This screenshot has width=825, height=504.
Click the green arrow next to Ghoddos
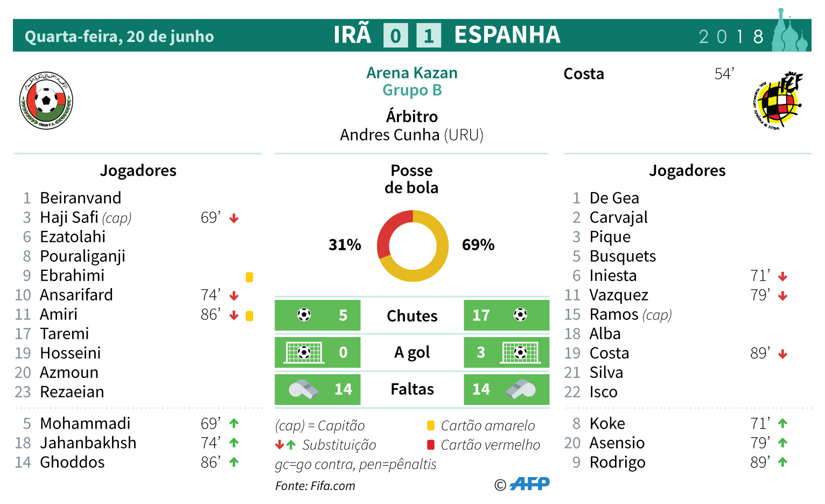point(234,462)
